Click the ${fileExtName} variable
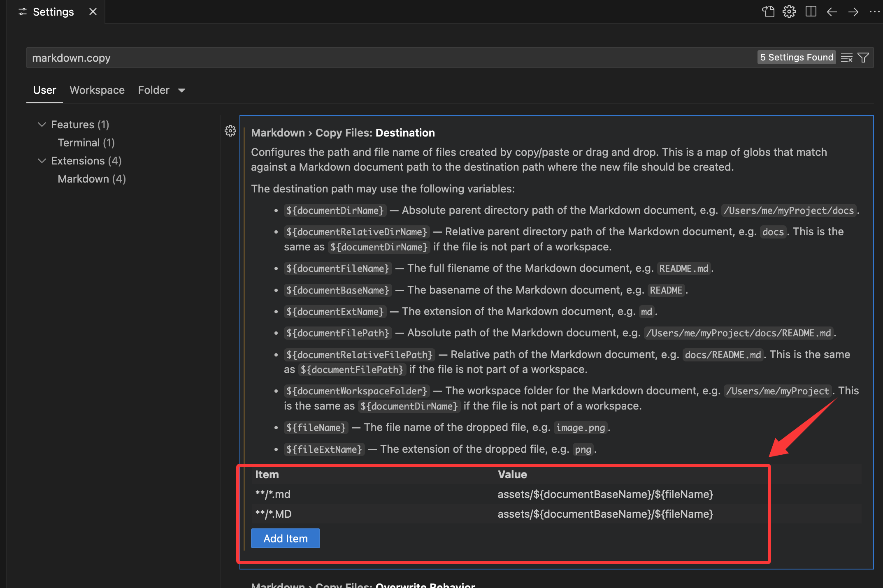883x588 pixels. (324, 449)
